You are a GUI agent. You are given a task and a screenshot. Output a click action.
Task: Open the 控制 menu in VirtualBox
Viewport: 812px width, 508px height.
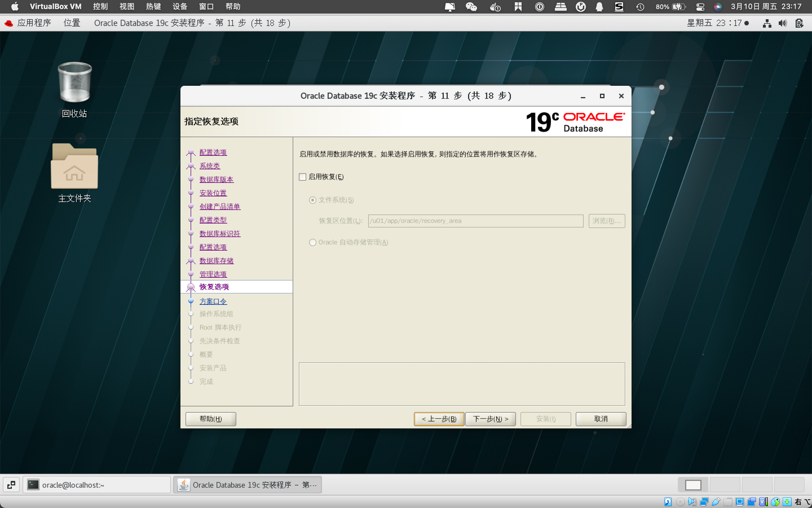[100, 6]
